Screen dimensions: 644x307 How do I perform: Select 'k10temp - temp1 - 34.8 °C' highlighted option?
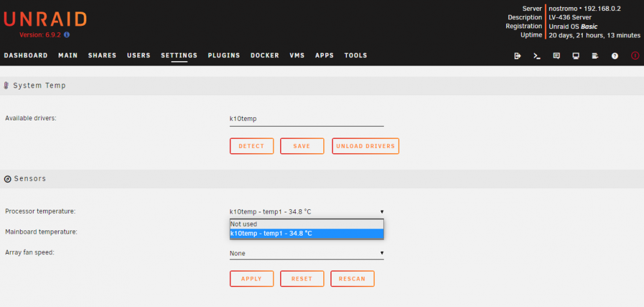coord(307,233)
